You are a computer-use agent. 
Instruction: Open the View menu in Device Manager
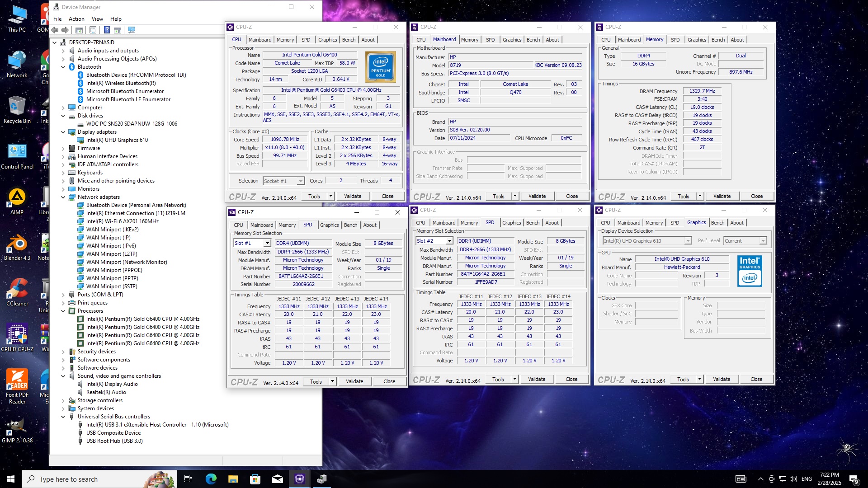coord(97,19)
